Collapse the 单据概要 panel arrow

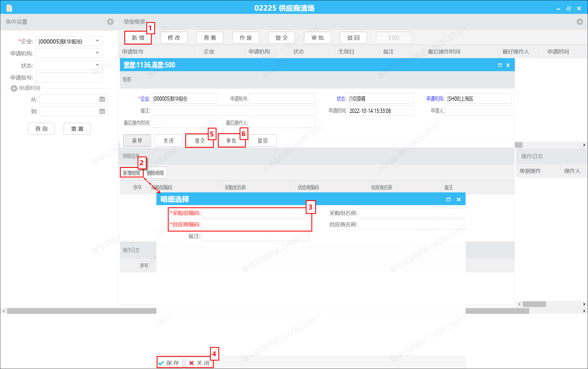click(x=580, y=22)
